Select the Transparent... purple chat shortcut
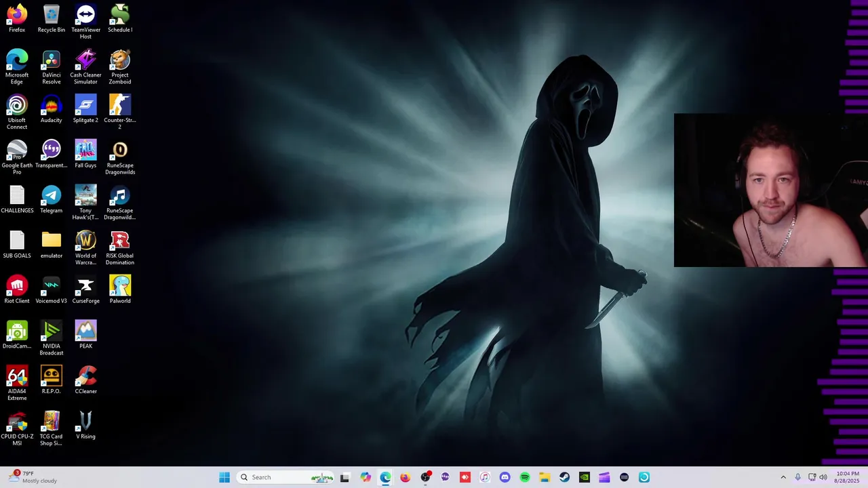Image resolution: width=868 pixels, height=488 pixels. 52,154
